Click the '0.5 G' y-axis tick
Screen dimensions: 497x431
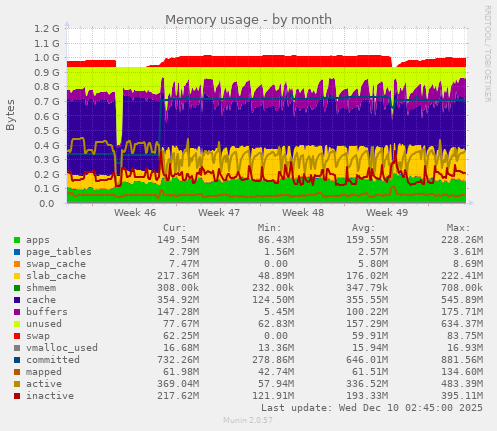pos(47,130)
